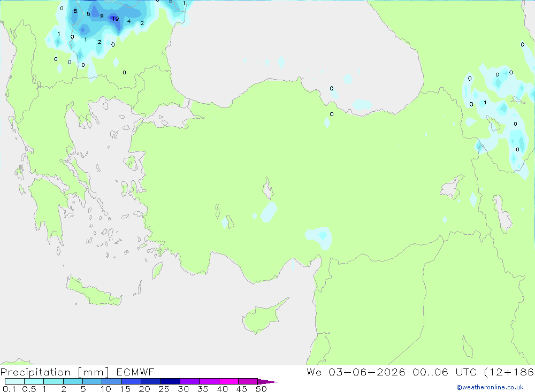Screen dimensions: 535x392
Task: Click the '19' precipitation value on the map
Action: [x=116, y=19]
